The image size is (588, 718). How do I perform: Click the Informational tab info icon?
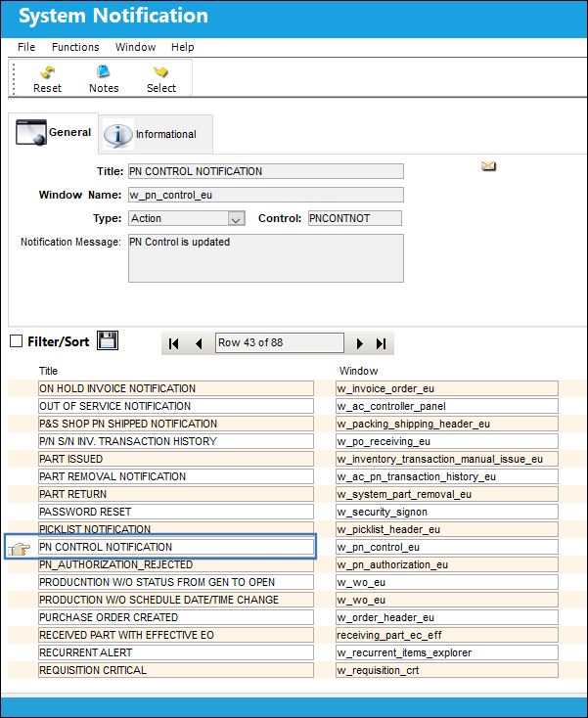click(x=117, y=135)
